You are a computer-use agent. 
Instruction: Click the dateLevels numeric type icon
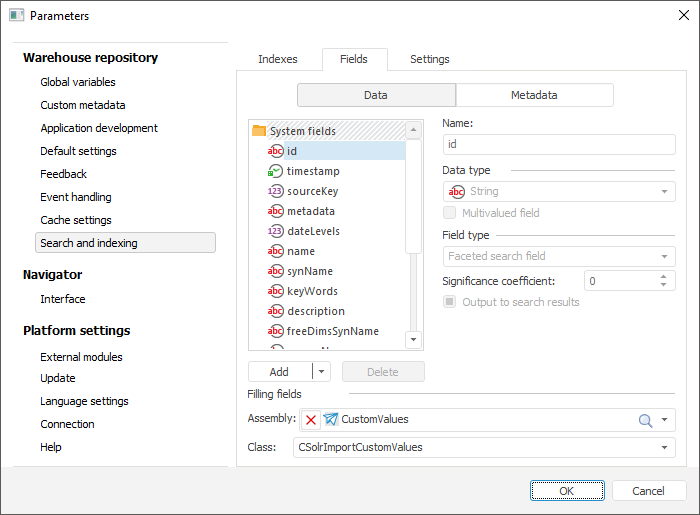click(x=275, y=231)
